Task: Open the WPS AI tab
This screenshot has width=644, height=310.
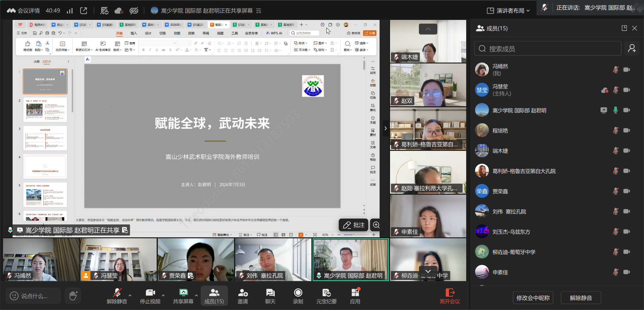Action: pyautogui.click(x=274, y=33)
